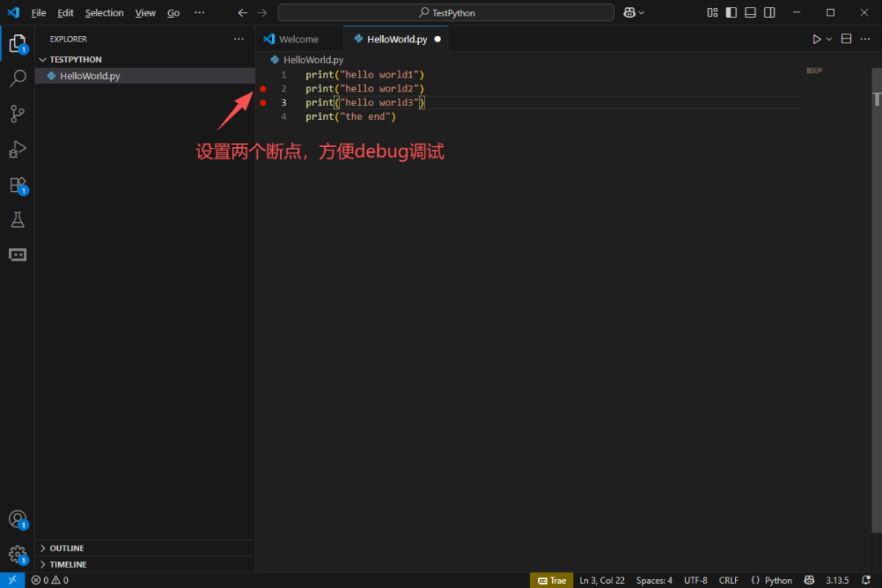Toggle the Primary Side Bar
Screen dimensions: 882x588
tap(731, 12)
